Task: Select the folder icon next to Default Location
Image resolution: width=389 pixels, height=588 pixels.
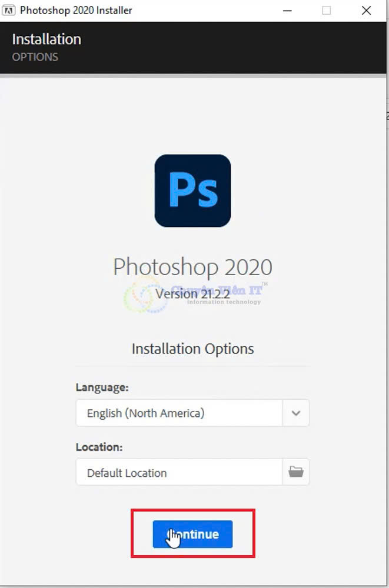Action: click(296, 472)
